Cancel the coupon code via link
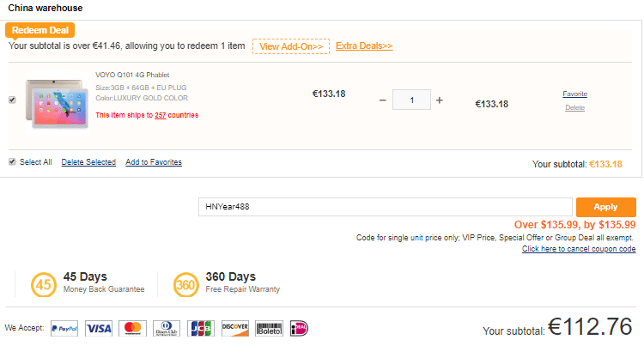This screenshot has height=358, width=644. [579, 249]
